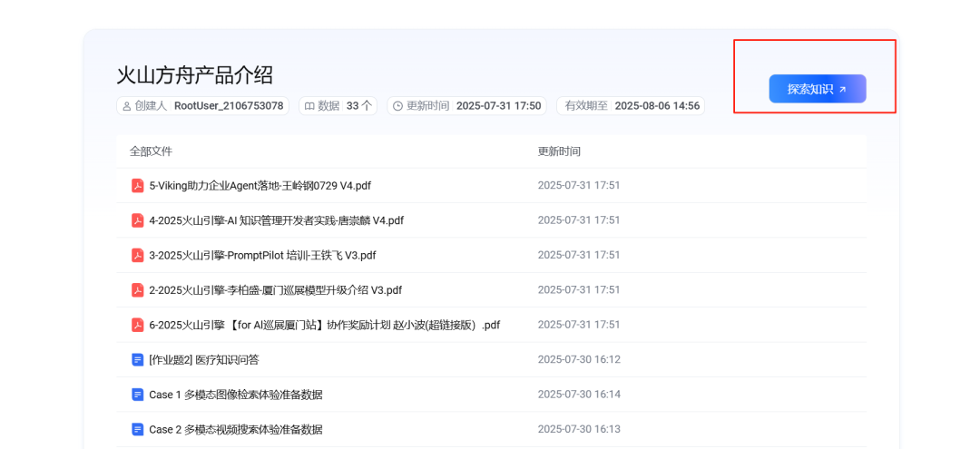The image size is (980, 449).
Task: Open 2-2025火山引擎-李柏盛-厦门巡展模型升级介绍 pdf
Action: tap(275, 289)
